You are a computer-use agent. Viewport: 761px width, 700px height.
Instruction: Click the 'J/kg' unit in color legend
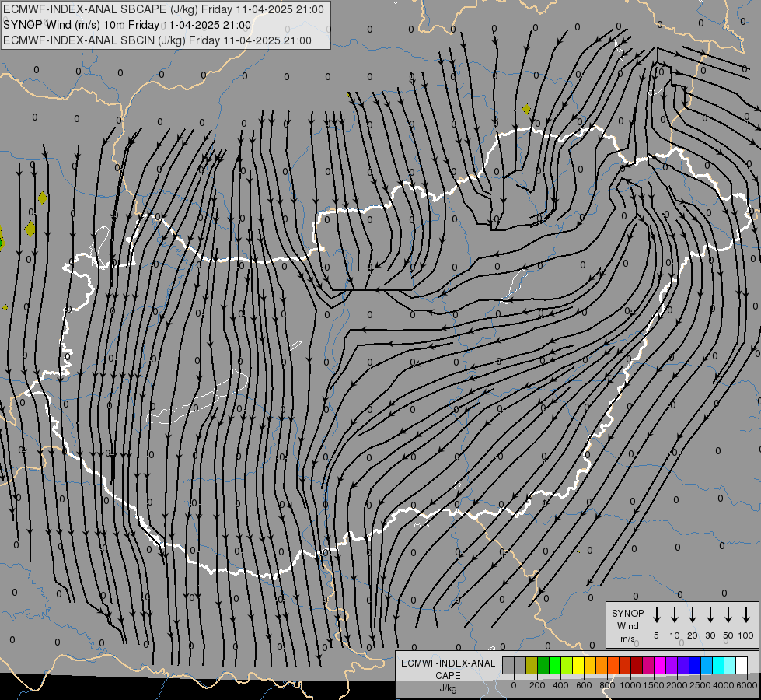point(448,688)
